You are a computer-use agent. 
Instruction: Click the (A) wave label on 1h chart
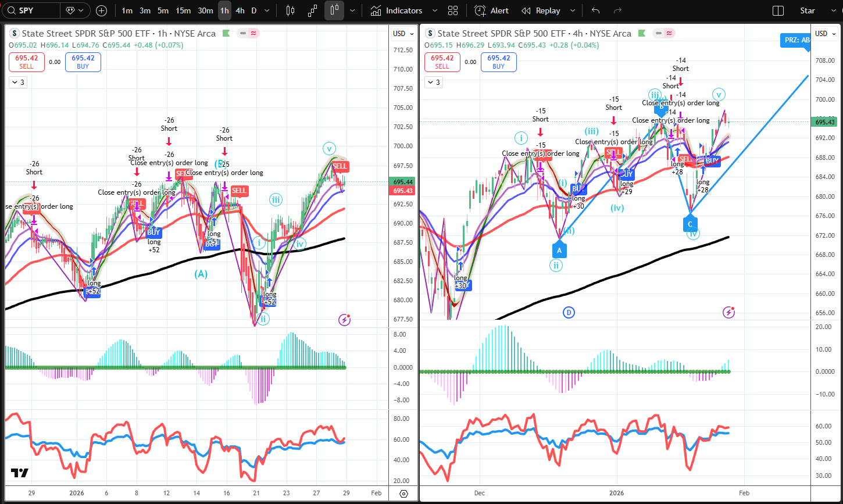tap(201, 274)
